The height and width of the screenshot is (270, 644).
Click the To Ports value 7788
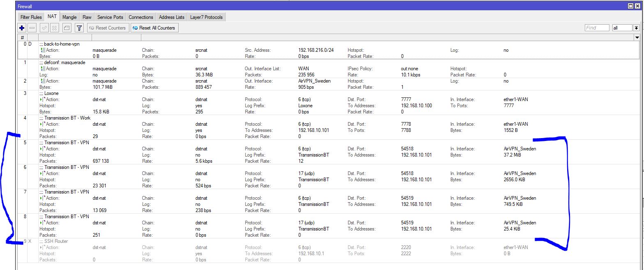point(406,130)
